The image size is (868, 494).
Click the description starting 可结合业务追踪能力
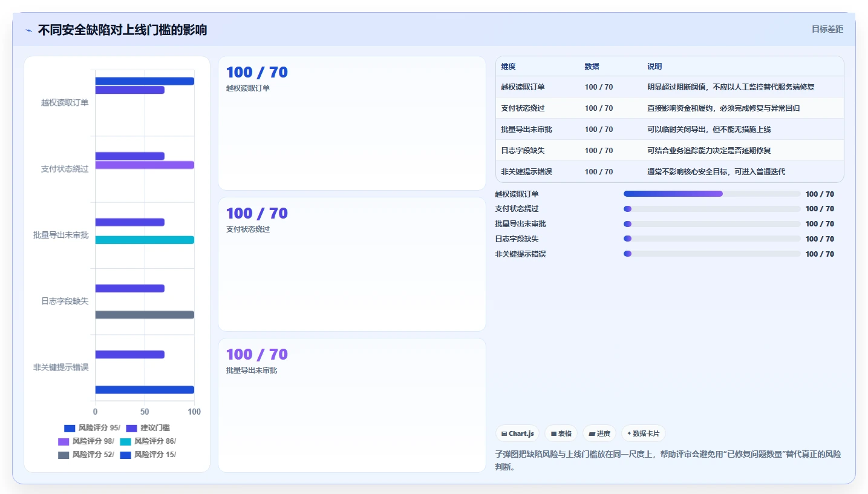pyautogui.click(x=709, y=151)
